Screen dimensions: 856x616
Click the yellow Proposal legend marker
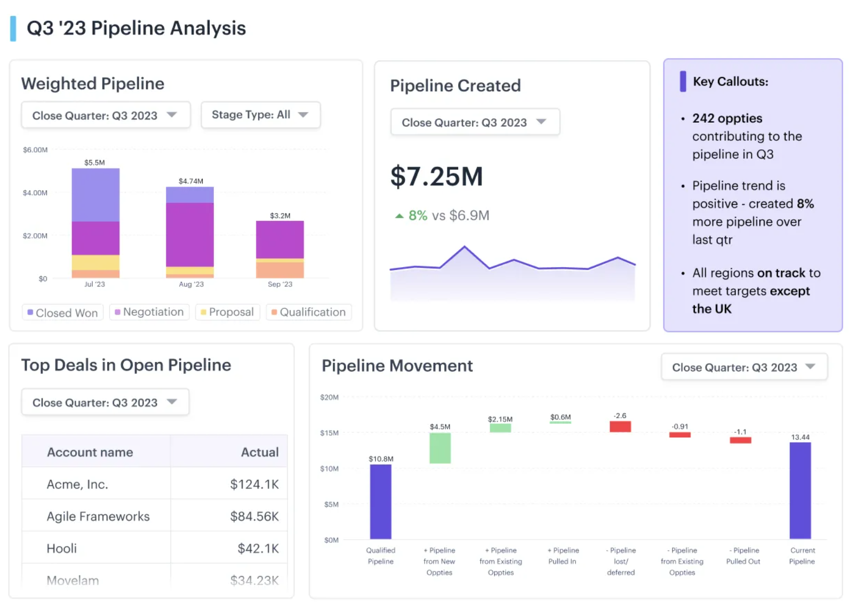(203, 312)
